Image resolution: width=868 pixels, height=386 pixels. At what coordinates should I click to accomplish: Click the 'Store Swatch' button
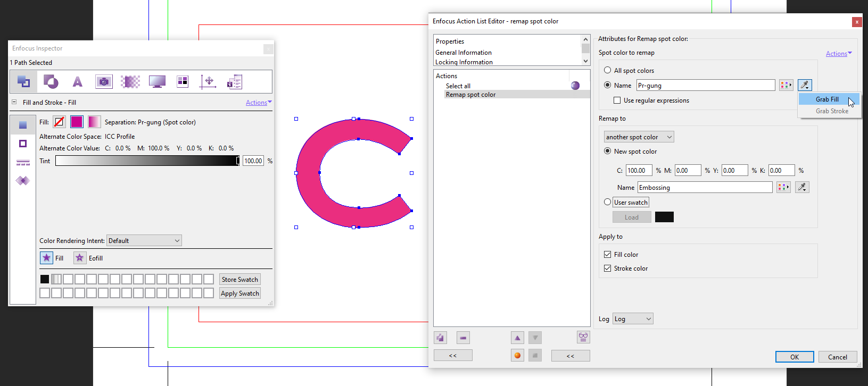coord(239,280)
